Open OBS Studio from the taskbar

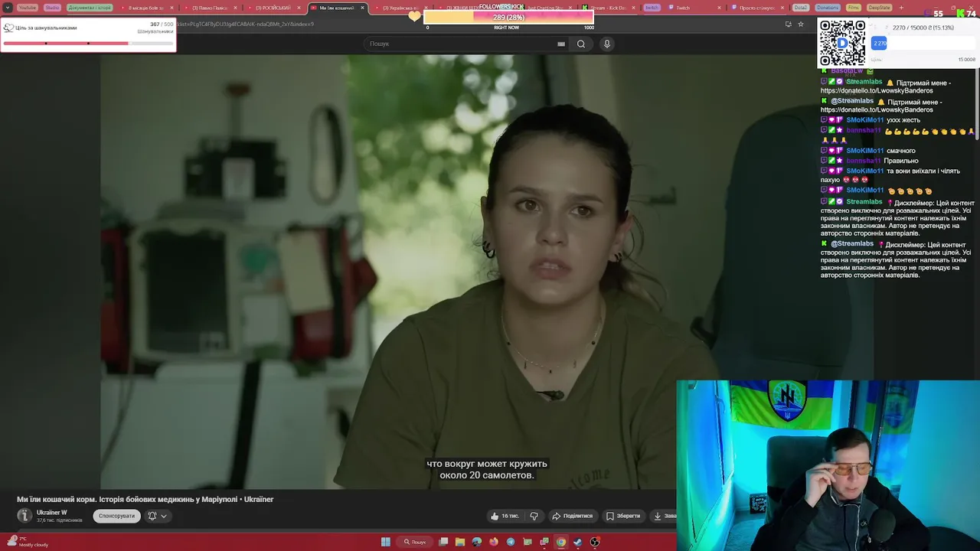[x=595, y=542]
